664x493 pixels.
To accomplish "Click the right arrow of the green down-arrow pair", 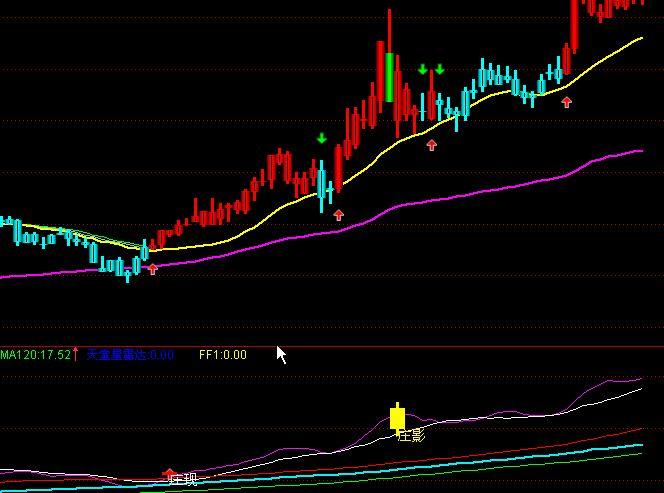I will coord(439,69).
